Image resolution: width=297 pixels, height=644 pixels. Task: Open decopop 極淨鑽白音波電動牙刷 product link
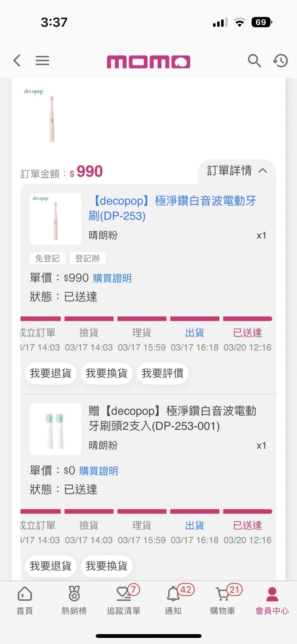tap(173, 208)
